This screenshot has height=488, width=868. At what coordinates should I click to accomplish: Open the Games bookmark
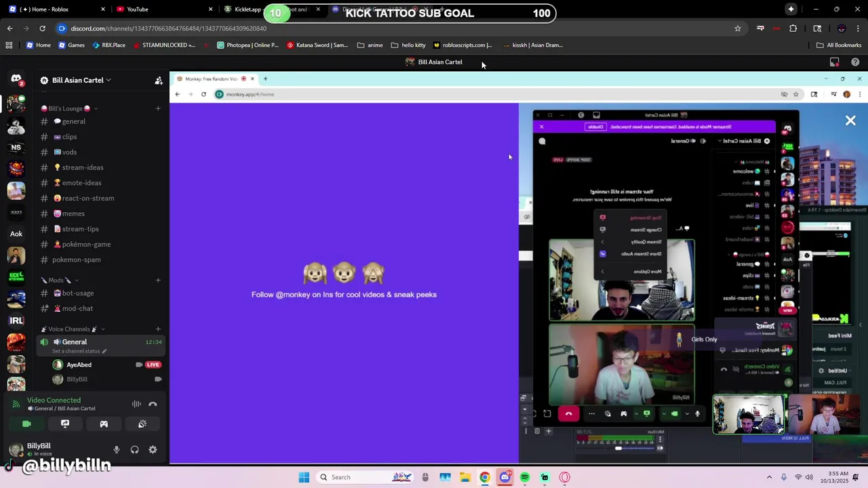point(71,45)
